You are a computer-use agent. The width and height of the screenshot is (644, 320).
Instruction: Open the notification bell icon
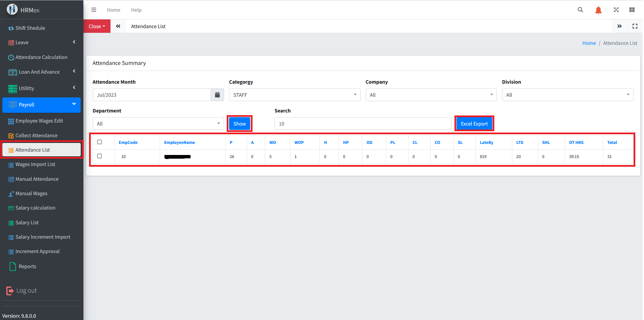point(598,10)
